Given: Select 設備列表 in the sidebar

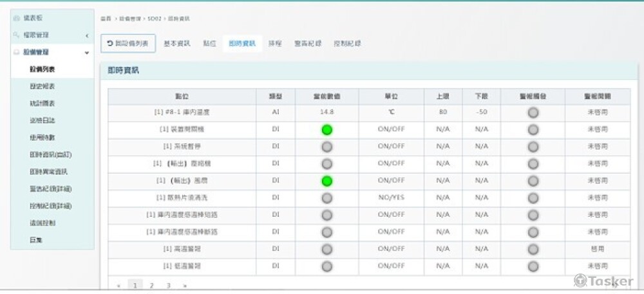Looking at the screenshot, I should pos(43,69).
